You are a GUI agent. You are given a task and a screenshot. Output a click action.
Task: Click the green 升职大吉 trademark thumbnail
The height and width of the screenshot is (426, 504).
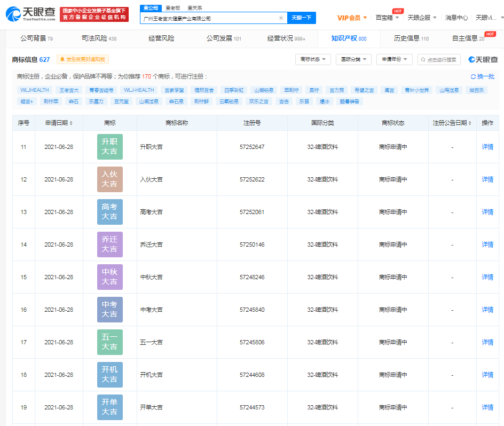point(109,147)
